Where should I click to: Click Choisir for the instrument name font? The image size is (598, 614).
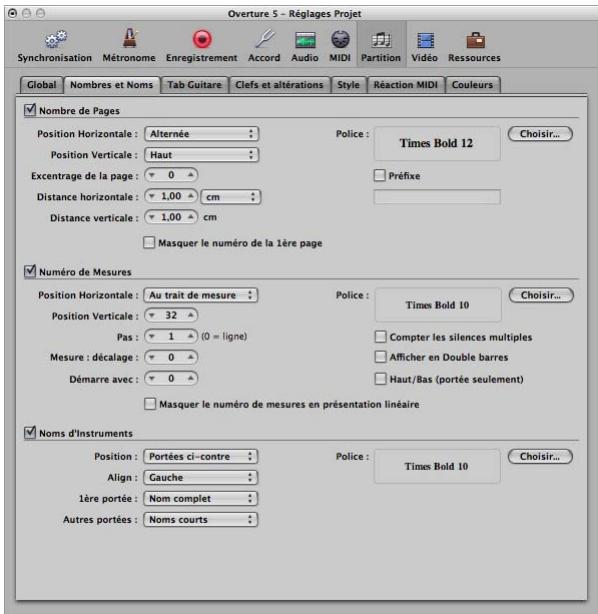(x=540, y=457)
